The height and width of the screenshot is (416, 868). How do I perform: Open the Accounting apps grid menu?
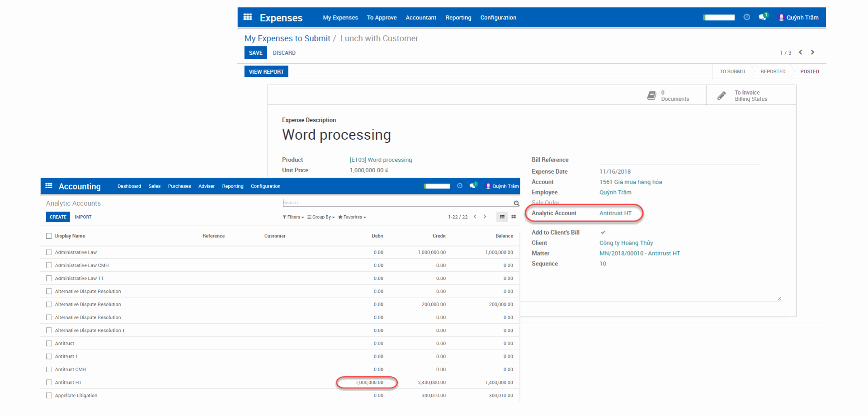[49, 186]
